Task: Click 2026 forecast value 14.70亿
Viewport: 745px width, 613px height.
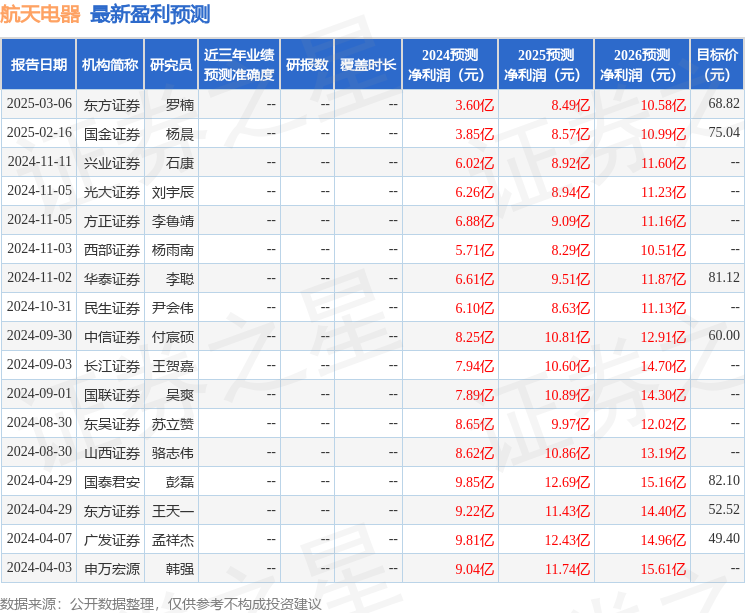Action: (x=663, y=366)
